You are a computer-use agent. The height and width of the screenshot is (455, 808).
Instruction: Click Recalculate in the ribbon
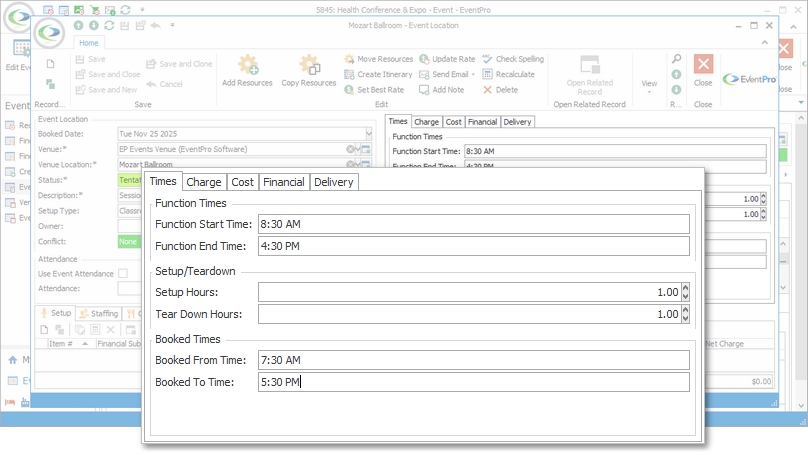pyautogui.click(x=509, y=75)
